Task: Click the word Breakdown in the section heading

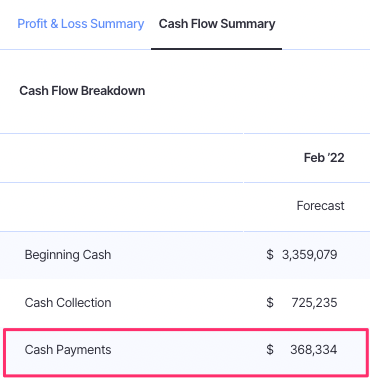Action: [113, 91]
